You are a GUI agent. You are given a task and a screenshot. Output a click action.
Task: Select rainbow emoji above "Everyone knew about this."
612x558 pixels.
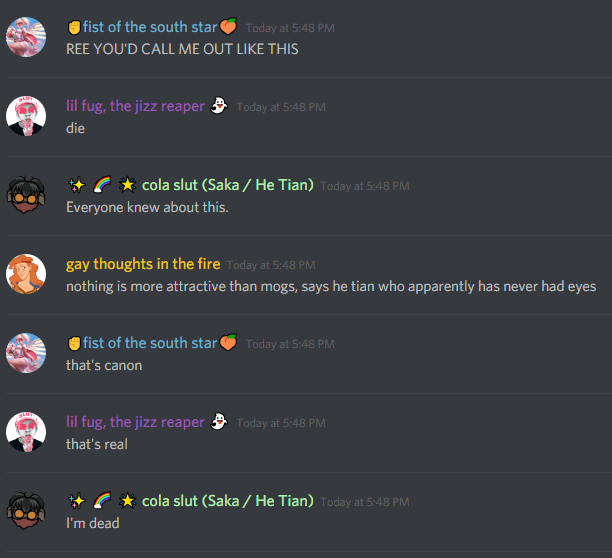[102, 185]
